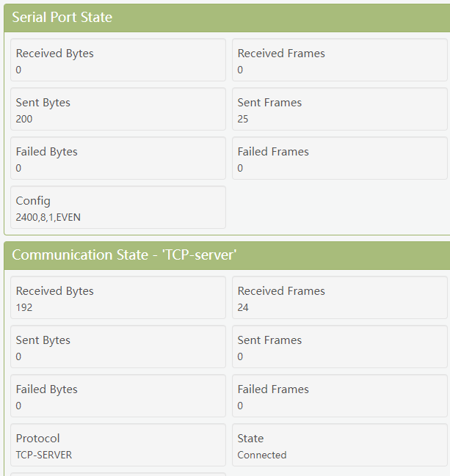Select the TCP-server Failed Bytes field

(118, 396)
